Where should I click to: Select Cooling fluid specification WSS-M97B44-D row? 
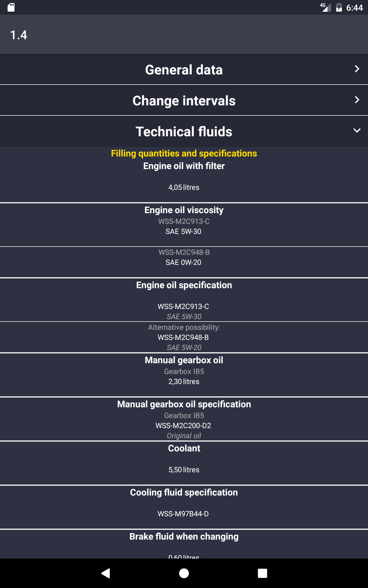point(184,507)
